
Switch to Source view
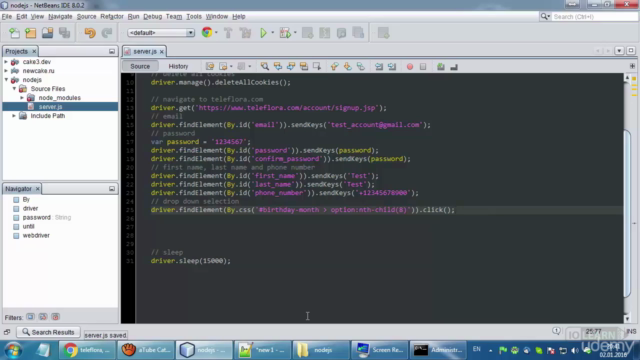[x=140, y=66]
